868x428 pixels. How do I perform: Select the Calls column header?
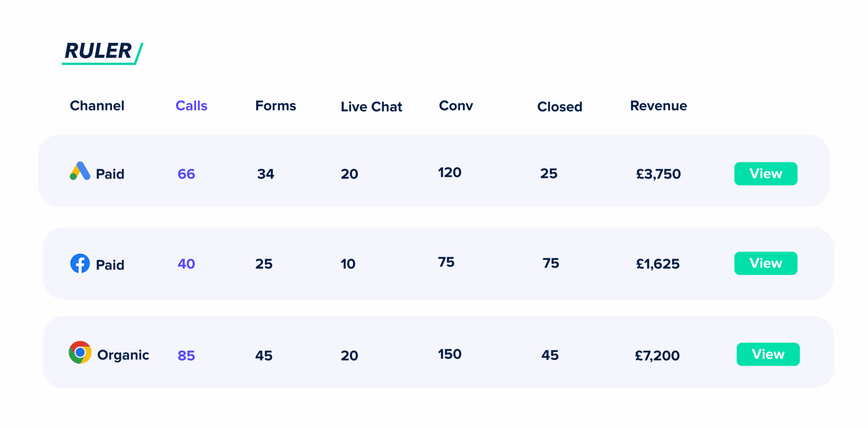click(x=191, y=106)
